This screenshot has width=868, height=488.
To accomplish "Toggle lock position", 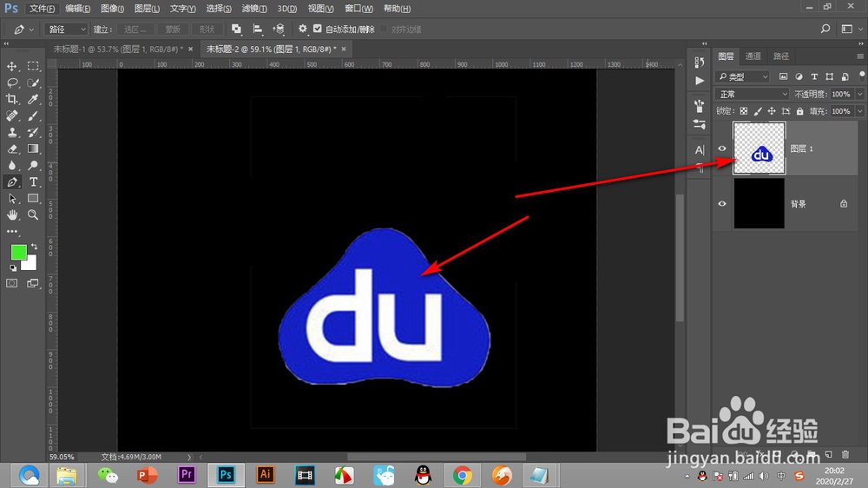I will click(x=772, y=111).
